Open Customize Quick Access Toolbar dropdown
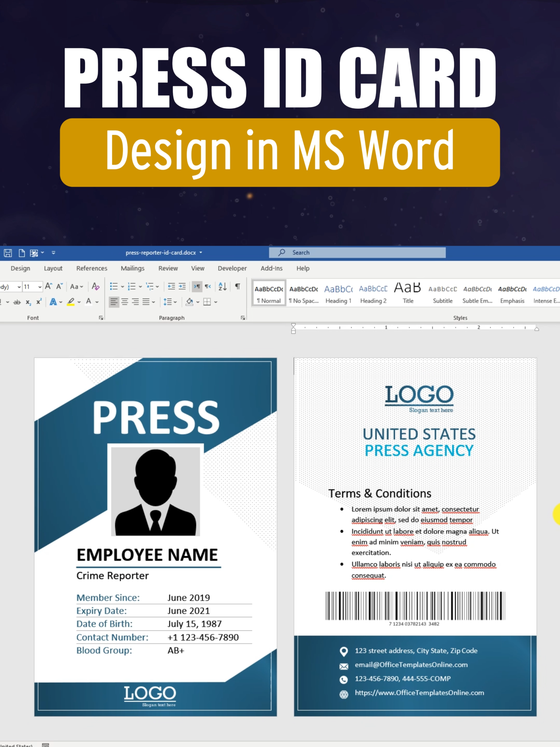The height and width of the screenshot is (747, 560). [x=53, y=253]
